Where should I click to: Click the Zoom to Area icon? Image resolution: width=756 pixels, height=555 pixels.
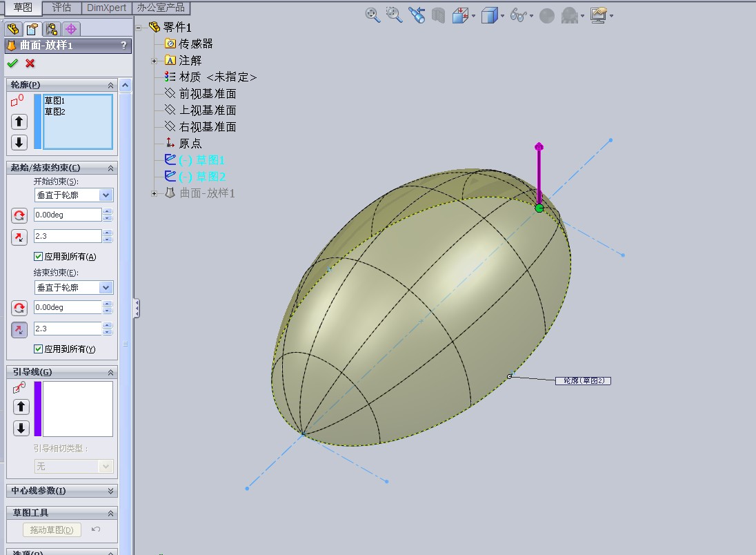point(395,15)
